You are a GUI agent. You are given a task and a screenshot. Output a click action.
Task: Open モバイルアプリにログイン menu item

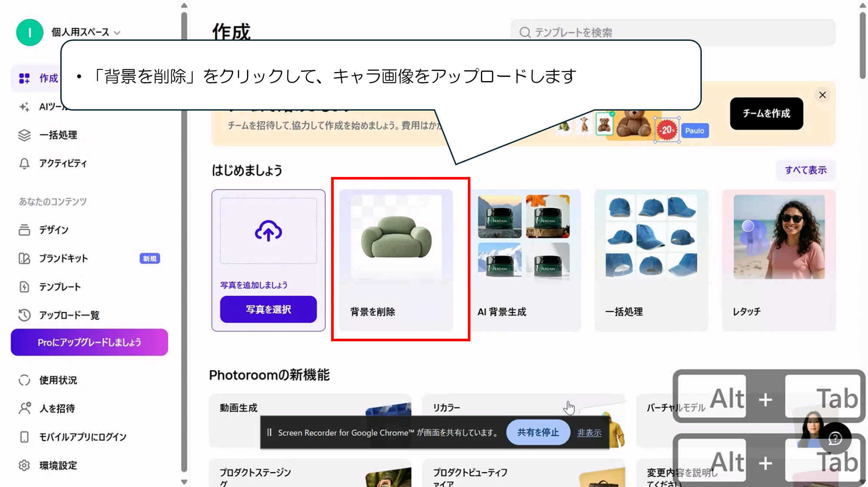click(82, 437)
